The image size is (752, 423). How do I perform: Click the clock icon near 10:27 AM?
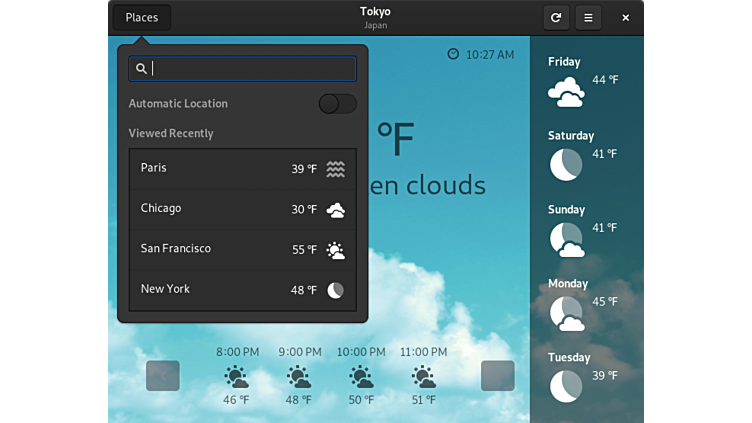[x=453, y=54]
